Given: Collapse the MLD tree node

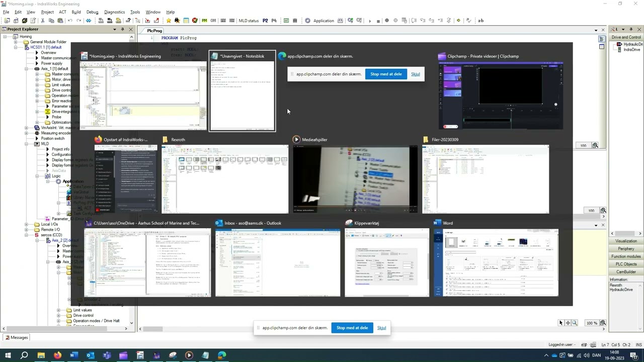Looking at the screenshot, I should click(x=26, y=144).
